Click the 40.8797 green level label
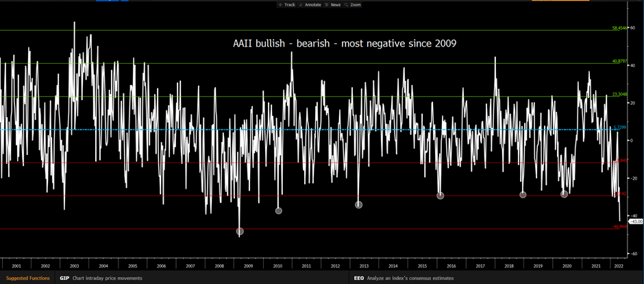The width and height of the screenshot is (644, 284). coord(619,61)
